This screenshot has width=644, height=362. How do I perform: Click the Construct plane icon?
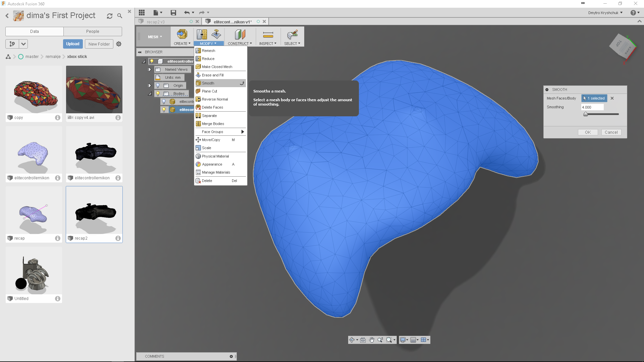(240, 34)
